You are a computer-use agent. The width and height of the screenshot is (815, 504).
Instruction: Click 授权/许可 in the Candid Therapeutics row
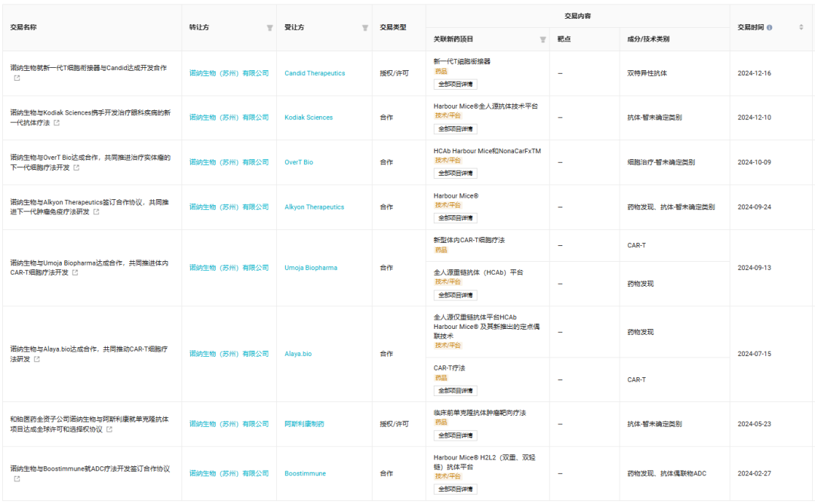[394, 73]
